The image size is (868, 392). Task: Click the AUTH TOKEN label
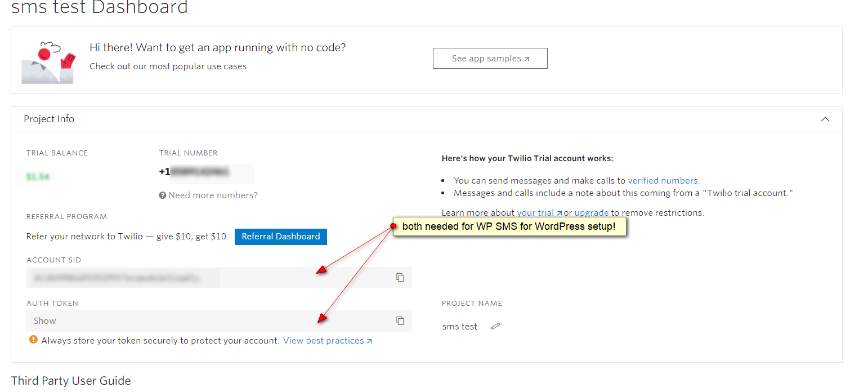tap(52, 304)
